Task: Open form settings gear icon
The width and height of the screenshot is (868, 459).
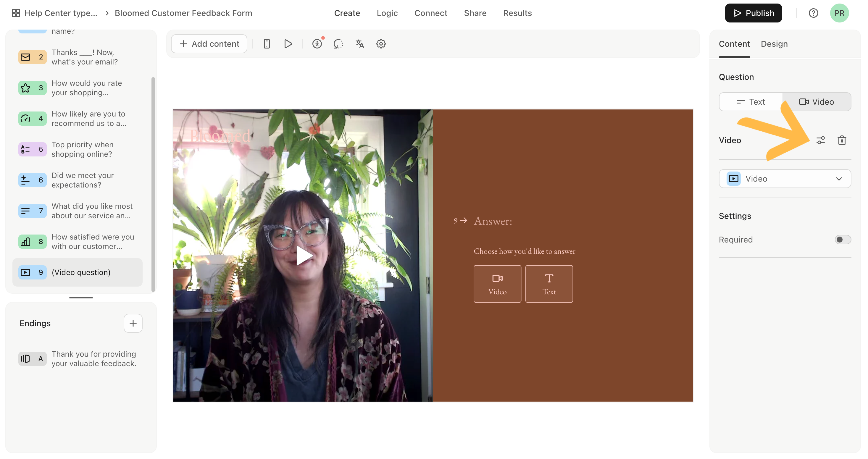Action: point(381,44)
